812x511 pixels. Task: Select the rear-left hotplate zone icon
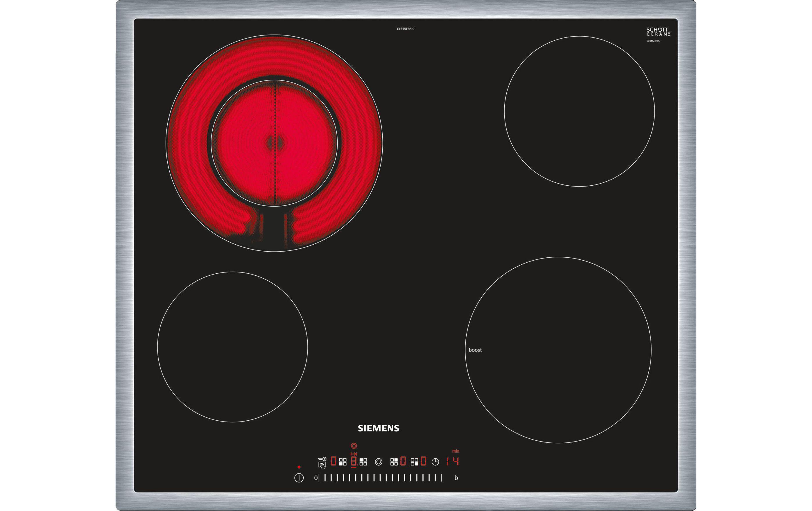(x=363, y=462)
